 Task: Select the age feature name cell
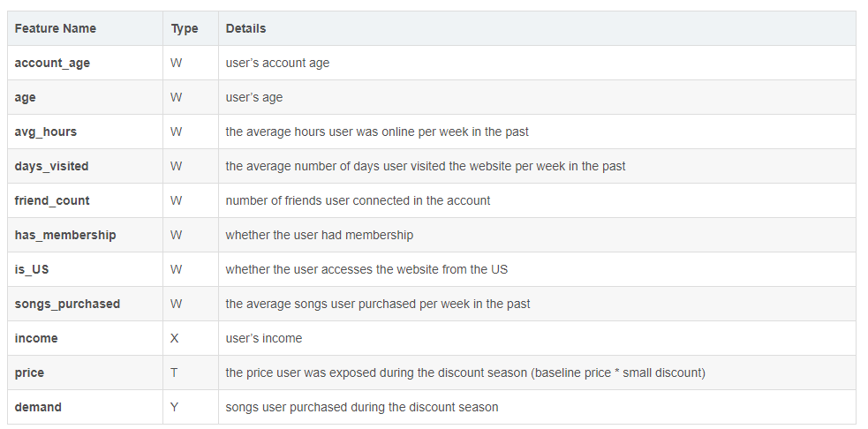click(26, 97)
